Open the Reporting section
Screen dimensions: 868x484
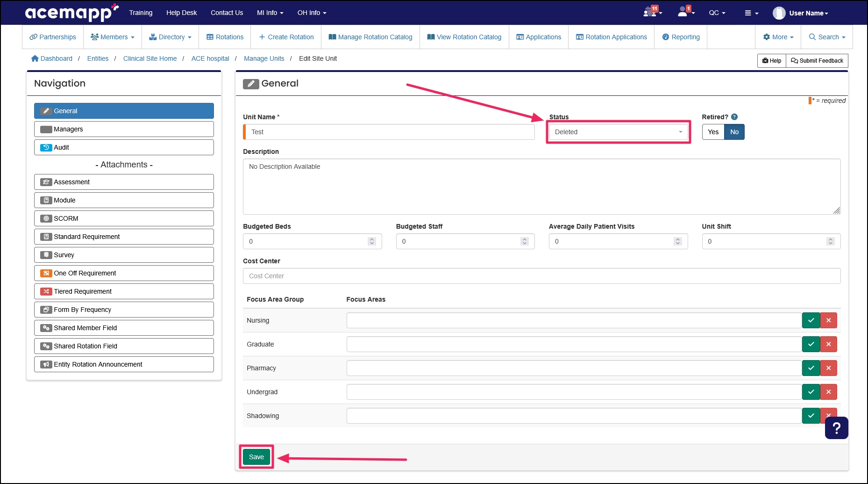(x=680, y=37)
